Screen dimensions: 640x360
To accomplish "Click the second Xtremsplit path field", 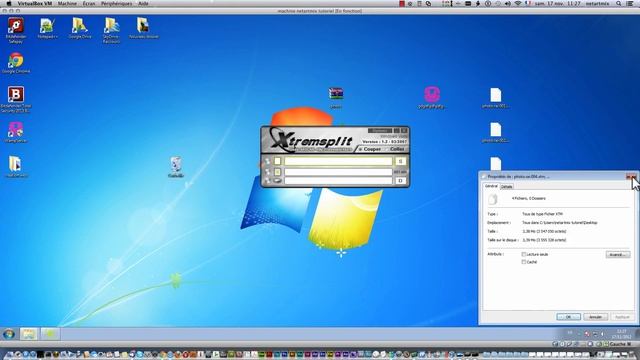I will pos(338,172).
